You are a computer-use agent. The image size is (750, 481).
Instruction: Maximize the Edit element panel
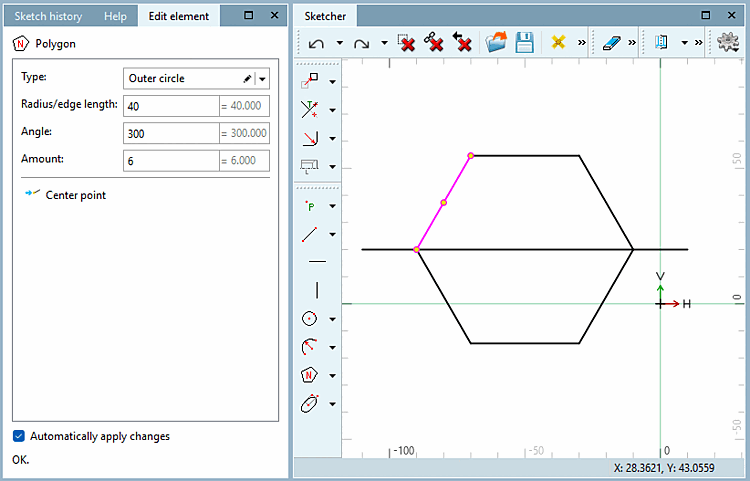point(249,15)
